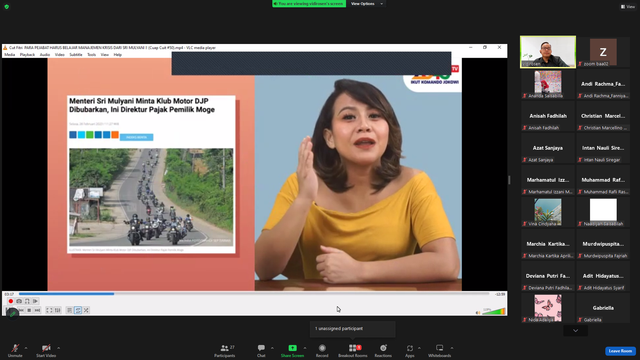Click the Azat Sanjaya participant tile

548,148
